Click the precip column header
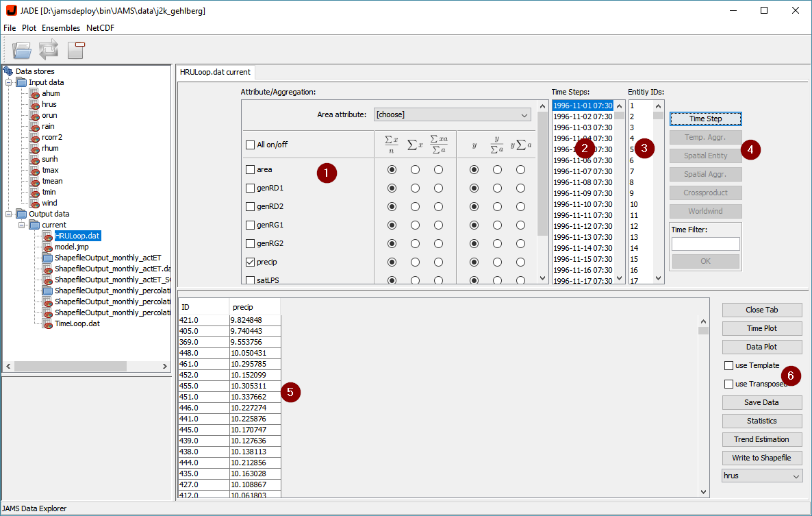The width and height of the screenshot is (812, 516). [x=254, y=307]
